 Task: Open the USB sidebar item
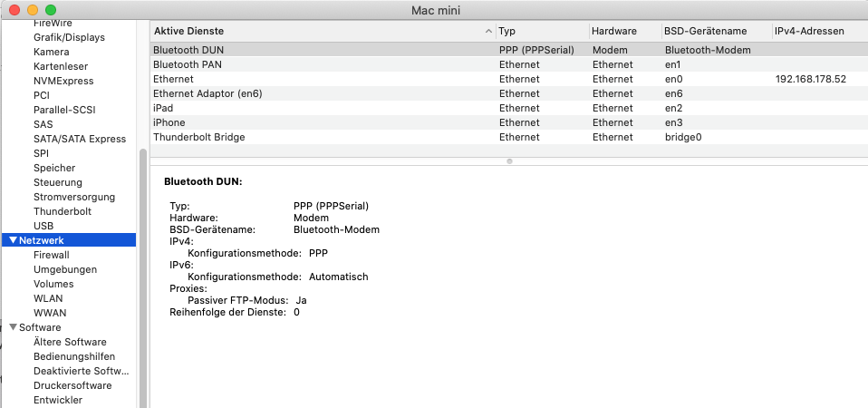point(43,226)
